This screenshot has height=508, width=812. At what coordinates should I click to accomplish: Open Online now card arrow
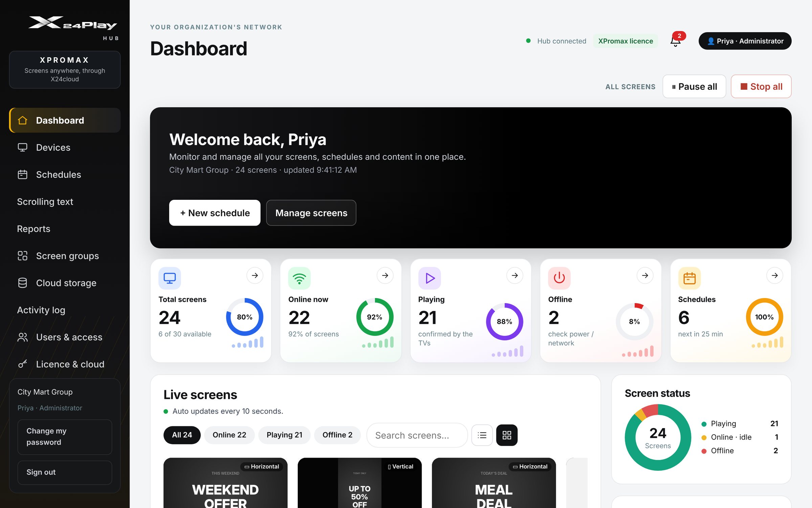pos(385,275)
